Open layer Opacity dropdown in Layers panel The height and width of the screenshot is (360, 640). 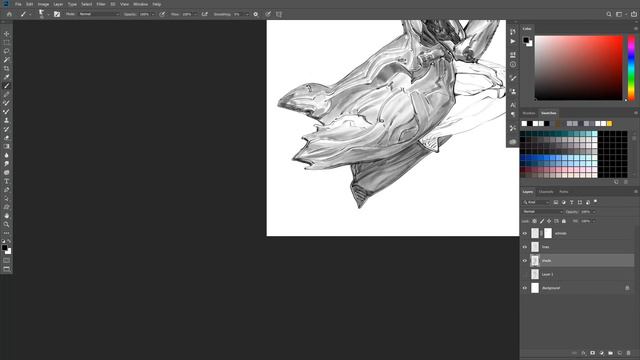[x=594, y=212]
